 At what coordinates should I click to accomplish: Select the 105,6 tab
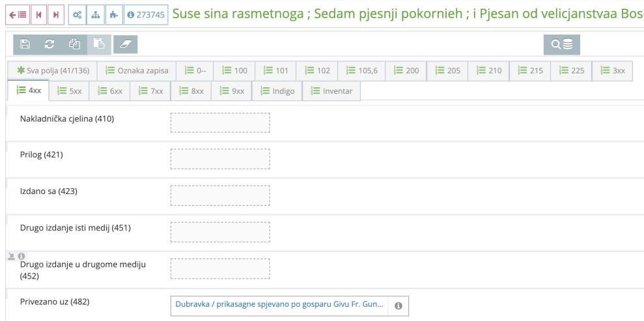361,70
